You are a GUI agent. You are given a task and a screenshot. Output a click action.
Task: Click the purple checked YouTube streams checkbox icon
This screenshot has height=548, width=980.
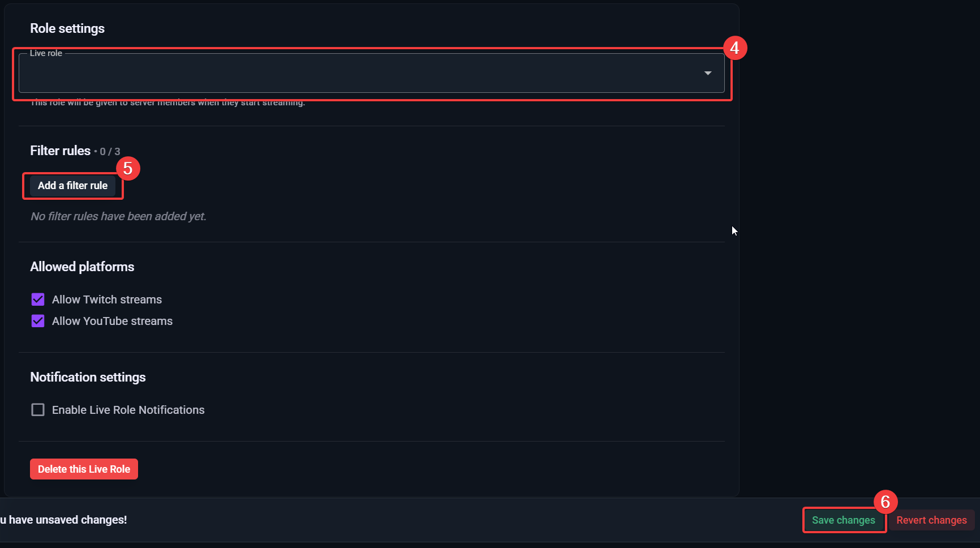click(x=37, y=321)
